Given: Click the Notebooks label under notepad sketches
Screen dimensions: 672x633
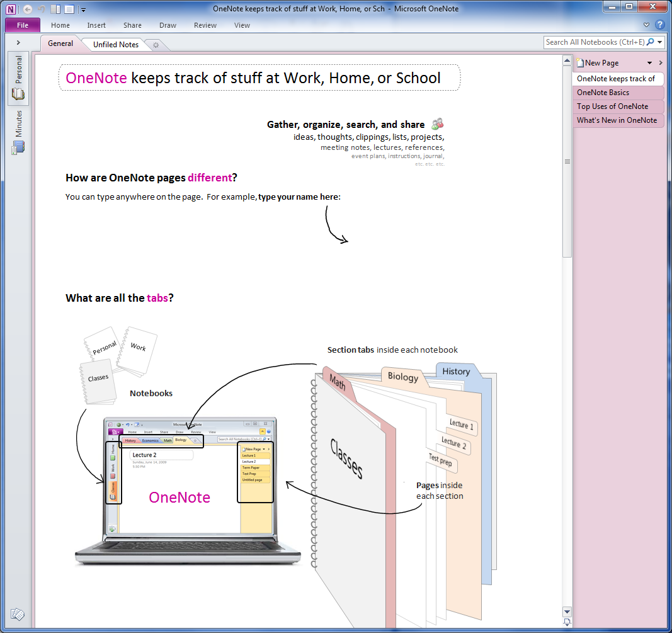Looking at the screenshot, I should click(x=151, y=394).
